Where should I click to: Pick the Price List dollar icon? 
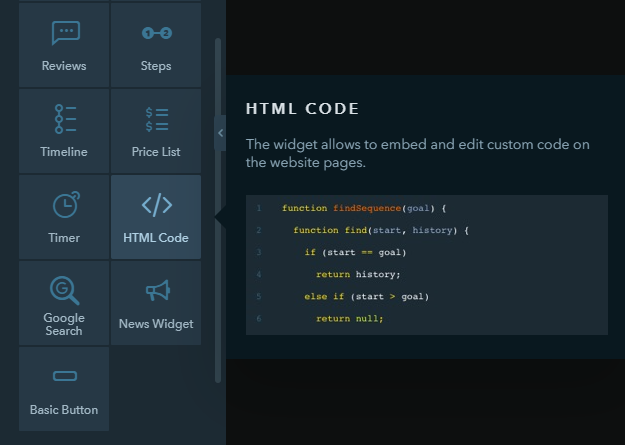click(157, 119)
